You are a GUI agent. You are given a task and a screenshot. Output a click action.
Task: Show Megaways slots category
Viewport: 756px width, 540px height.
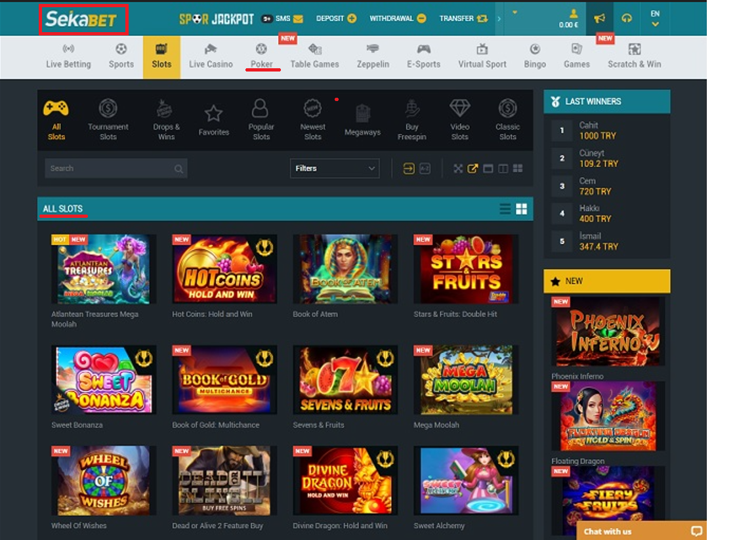(362, 121)
